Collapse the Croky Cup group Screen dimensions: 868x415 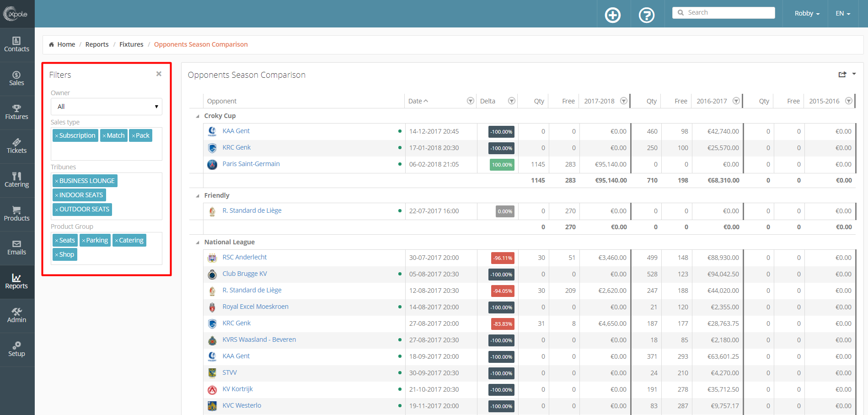pos(198,116)
